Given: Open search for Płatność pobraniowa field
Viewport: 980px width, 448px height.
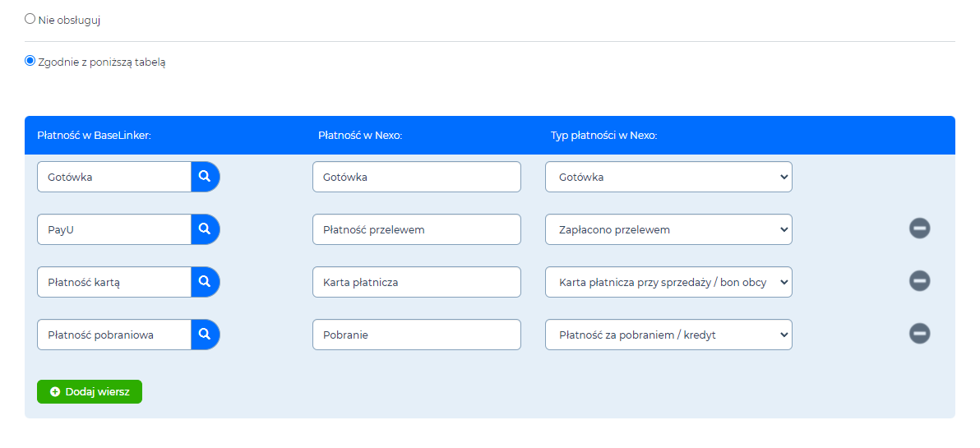Looking at the screenshot, I should (x=205, y=335).
